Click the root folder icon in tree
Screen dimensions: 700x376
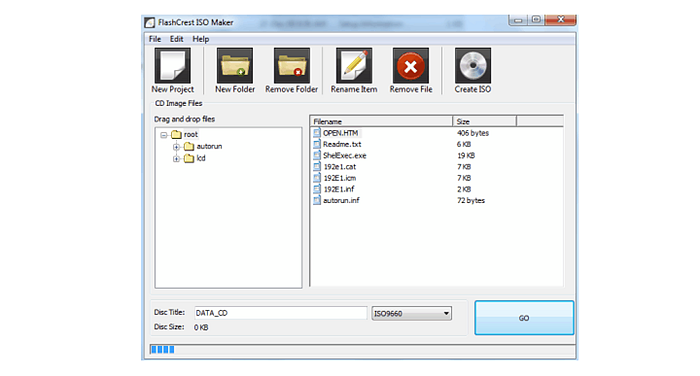tap(176, 134)
